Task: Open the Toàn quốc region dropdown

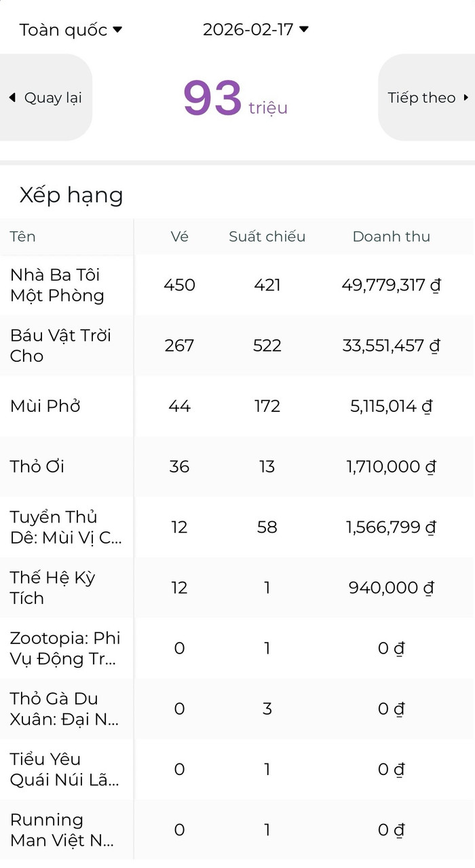Action: (x=71, y=30)
